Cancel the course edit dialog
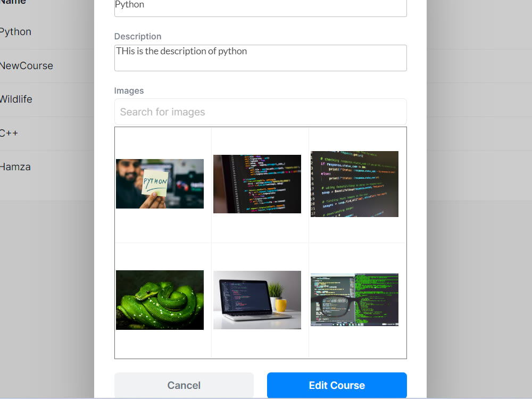The image size is (532, 399). tap(184, 385)
